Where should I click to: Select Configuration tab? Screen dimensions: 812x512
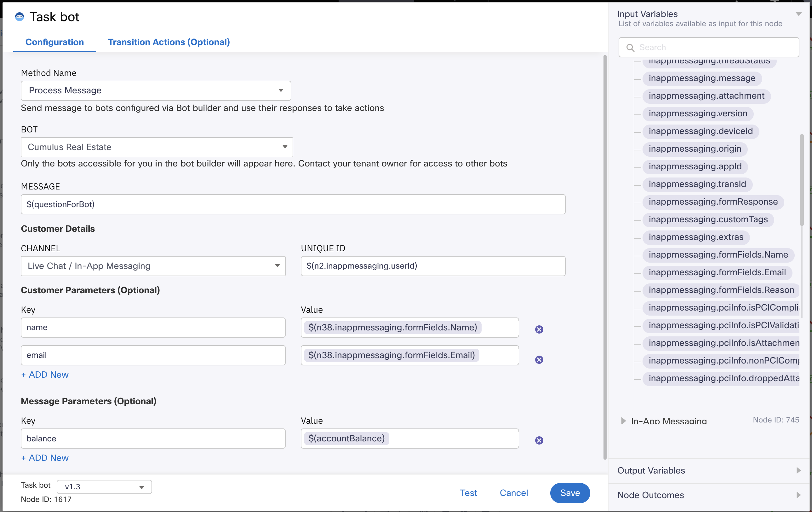54,42
